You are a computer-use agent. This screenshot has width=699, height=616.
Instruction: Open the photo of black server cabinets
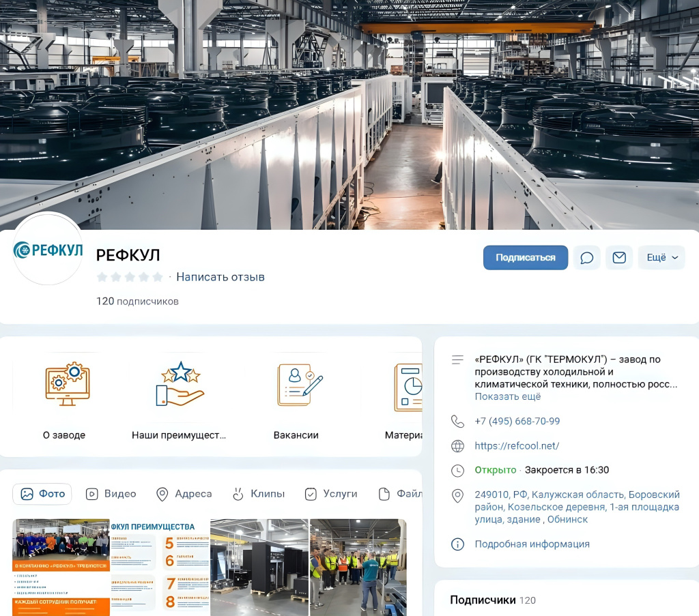pyautogui.click(x=259, y=568)
